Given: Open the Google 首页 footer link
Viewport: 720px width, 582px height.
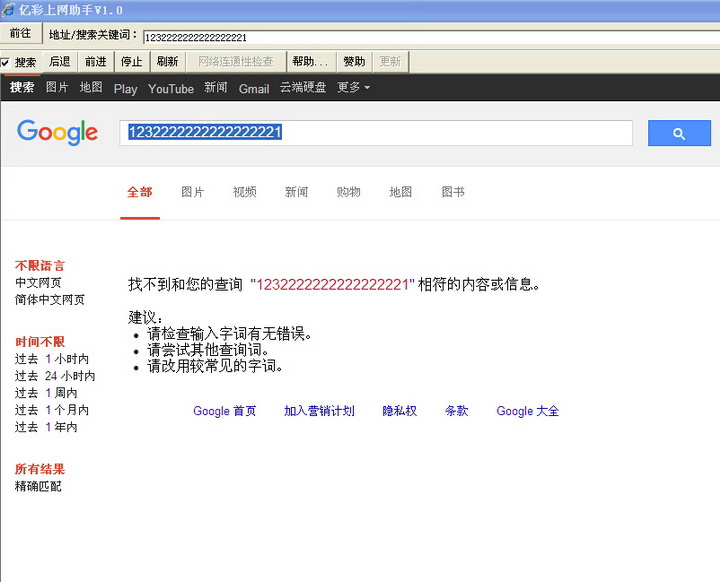Looking at the screenshot, I should pos(225,411).
